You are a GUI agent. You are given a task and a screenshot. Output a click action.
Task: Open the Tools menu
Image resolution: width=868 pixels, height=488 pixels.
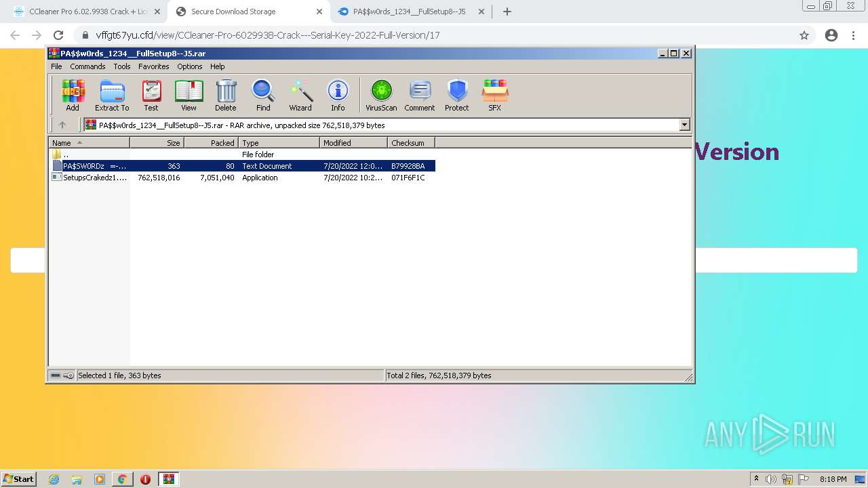tap(122, 66)
